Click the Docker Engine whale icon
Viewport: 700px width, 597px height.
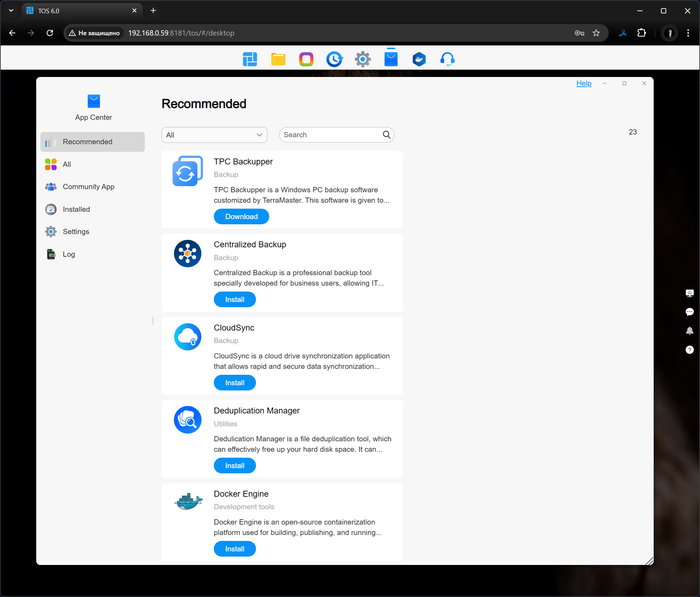tap(188, 502)
